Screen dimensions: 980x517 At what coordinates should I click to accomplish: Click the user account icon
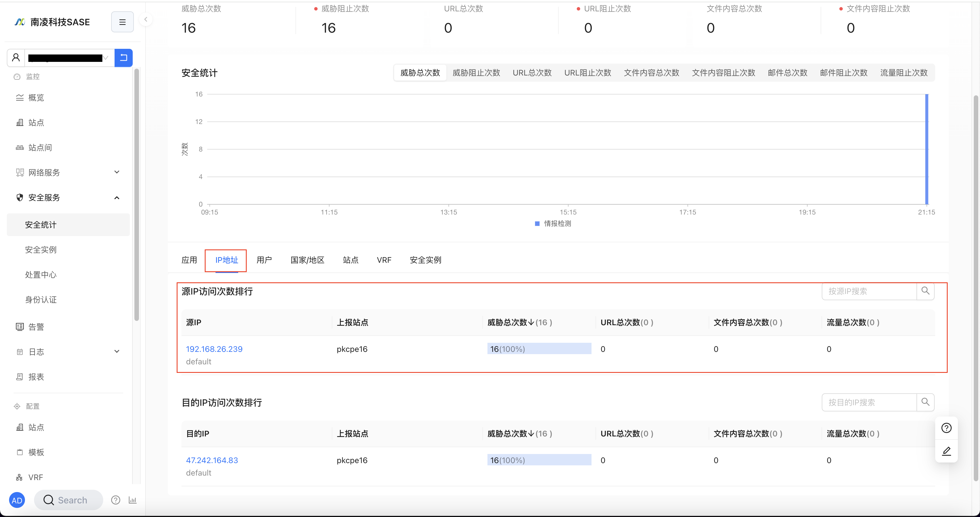click(16, 58)
